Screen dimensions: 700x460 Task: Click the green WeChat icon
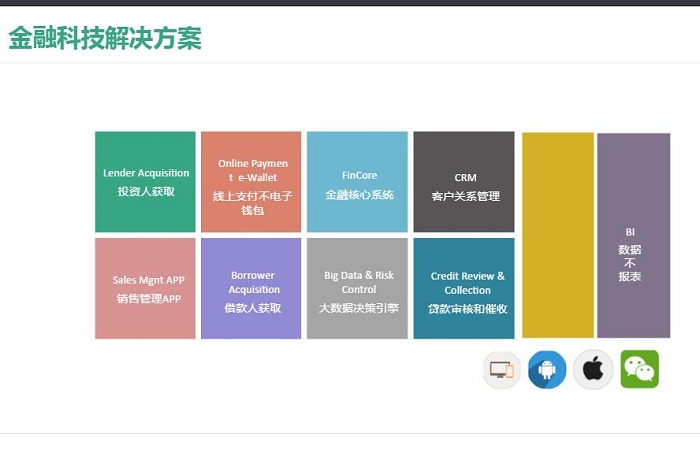point(639,370)
